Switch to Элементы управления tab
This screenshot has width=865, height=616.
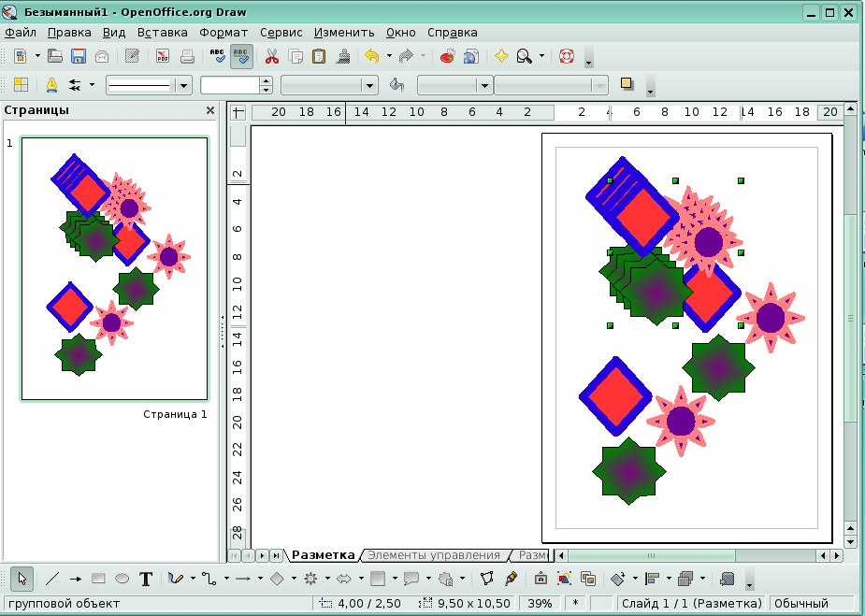pos(433,555)
